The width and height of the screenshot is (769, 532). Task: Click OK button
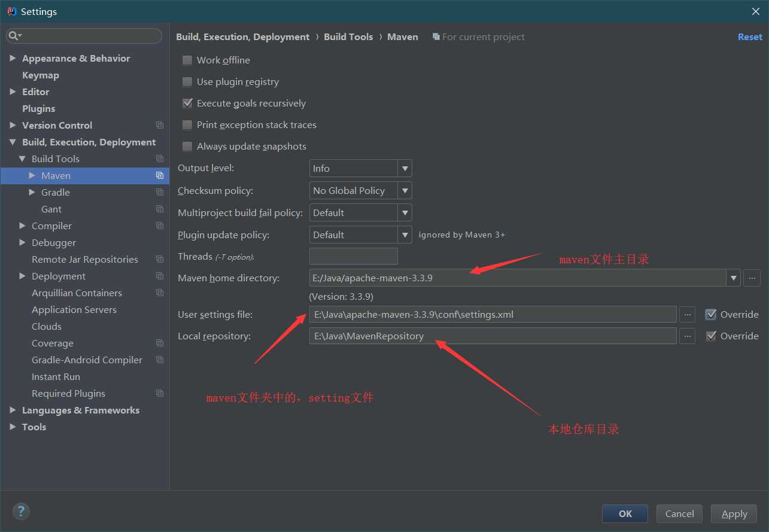(x=625, y=513)
